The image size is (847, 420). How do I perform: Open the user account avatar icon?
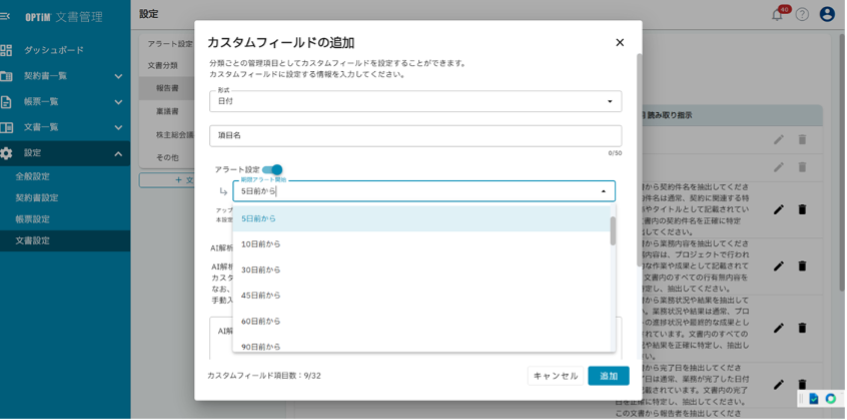[x=827, y=14]
